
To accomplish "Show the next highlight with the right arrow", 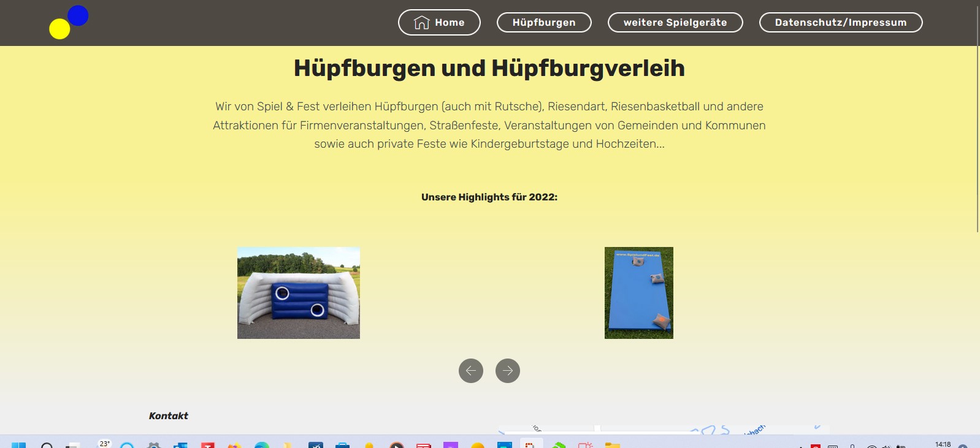I will click(x=508, y=371).
